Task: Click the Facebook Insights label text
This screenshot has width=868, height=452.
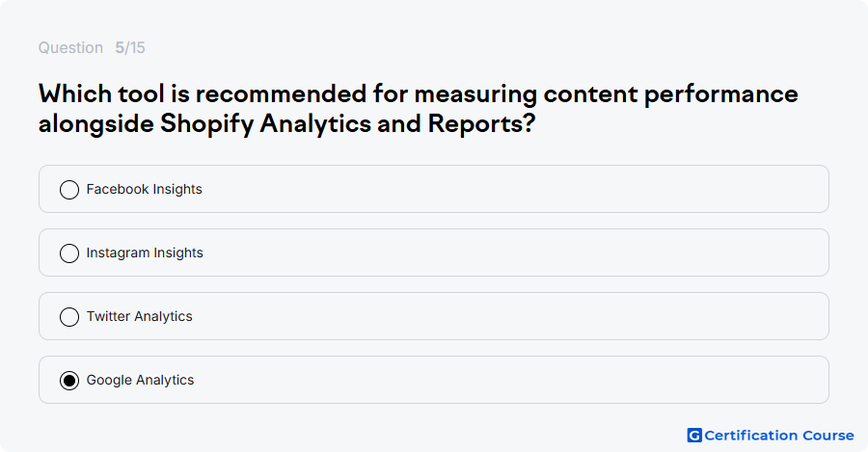Action: pyautogui.click(x=144, y=189)
